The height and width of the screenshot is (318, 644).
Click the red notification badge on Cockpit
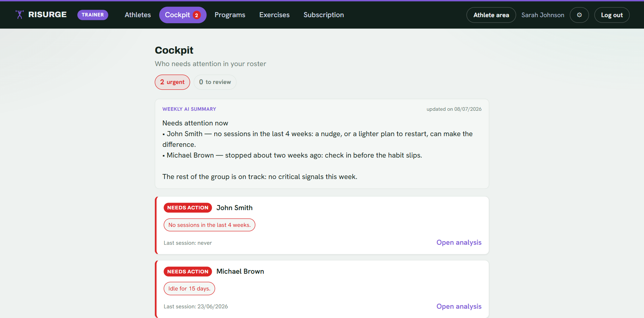coord(196,15)
